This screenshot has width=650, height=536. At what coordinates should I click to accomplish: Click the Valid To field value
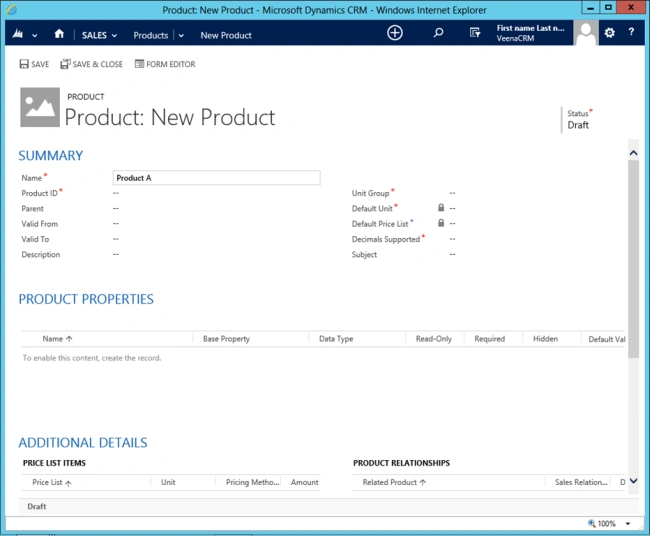116,239
